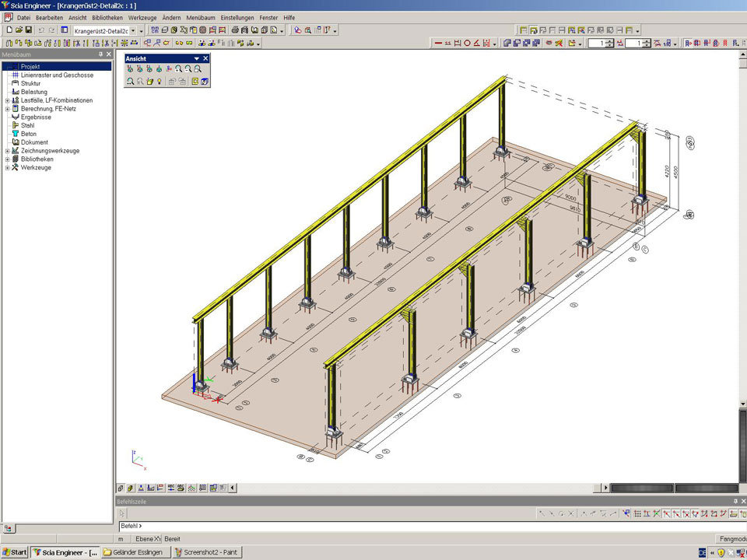The width and height of the screenshot is (747, 560).
Task: Expand the Lastfälle, LF-Kombinationen tree node
Action: (8, 100)
